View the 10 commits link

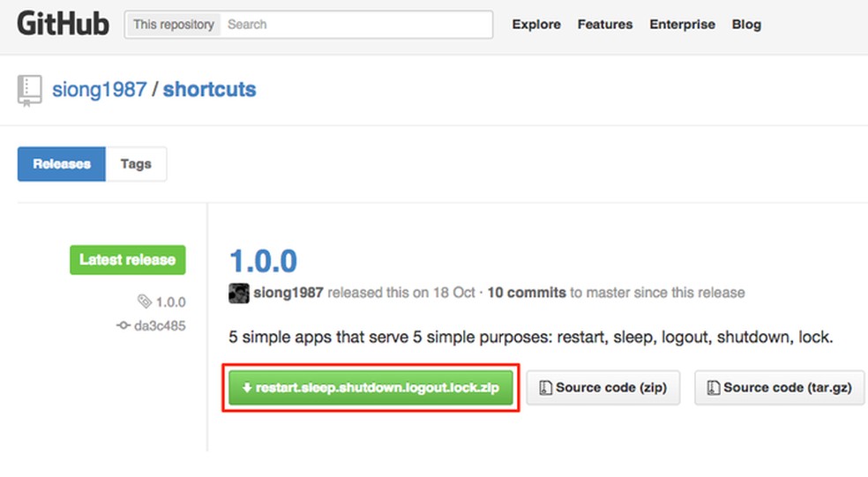pyautogui.click(x=527, y=293)
